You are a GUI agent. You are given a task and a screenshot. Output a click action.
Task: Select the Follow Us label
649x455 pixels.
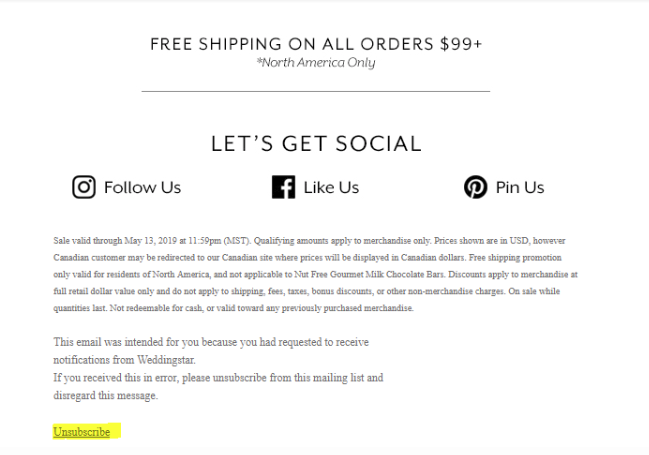point(142,188)
